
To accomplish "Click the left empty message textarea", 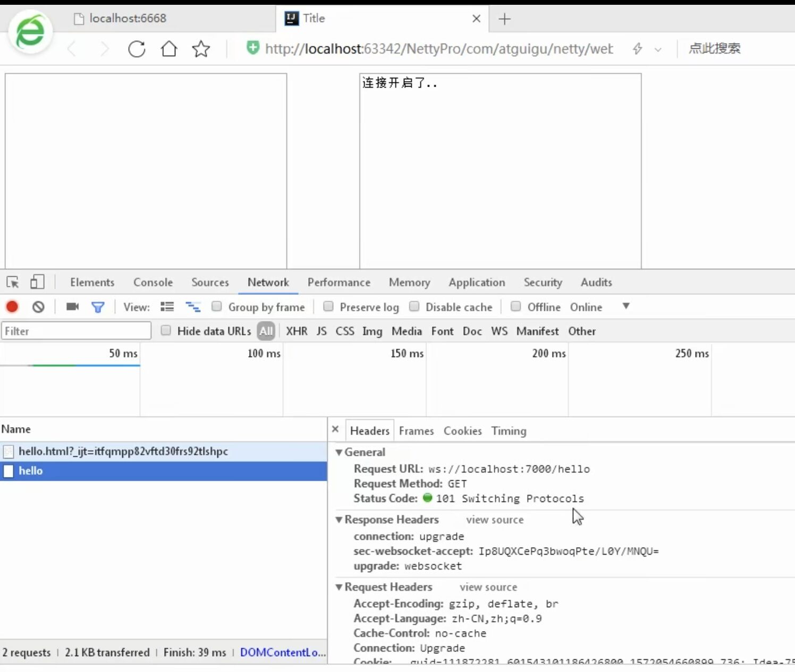I will pyautogui.click(x=146, y=171).
